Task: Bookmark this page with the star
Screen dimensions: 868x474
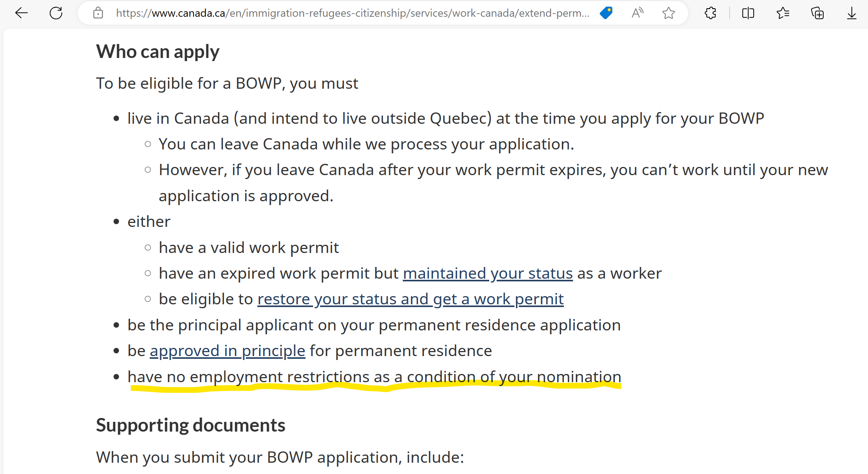Action: [x=668, y=13]
